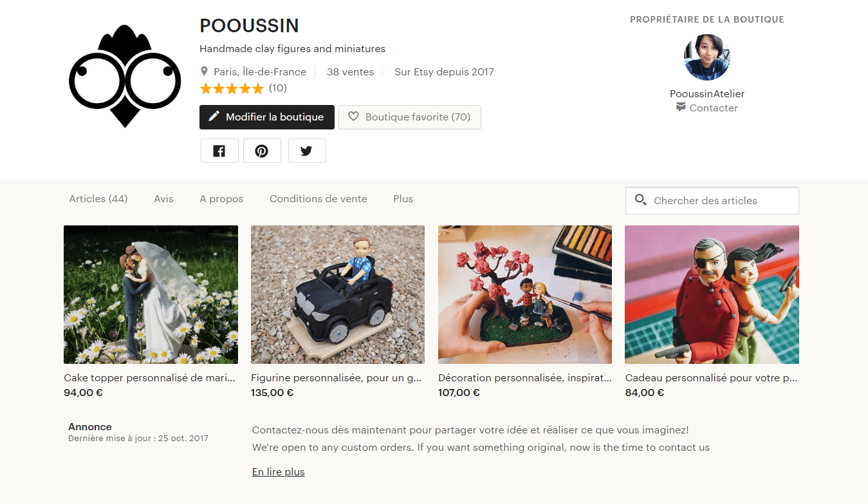Focus the Chercher des articles field
Viewport: 868px width, 503px height.
pos(721,200)
